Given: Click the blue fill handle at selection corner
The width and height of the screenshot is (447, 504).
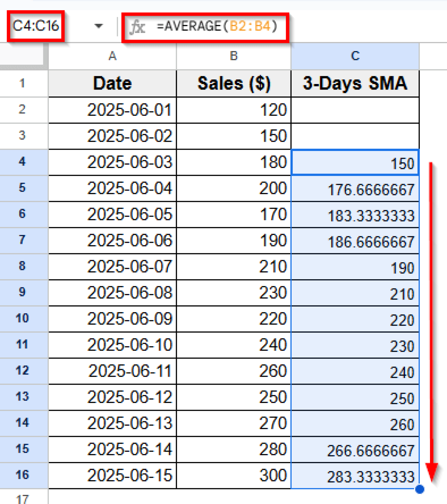Looking at the screenshot, I should pyautogui.click(x=419, y=489).
